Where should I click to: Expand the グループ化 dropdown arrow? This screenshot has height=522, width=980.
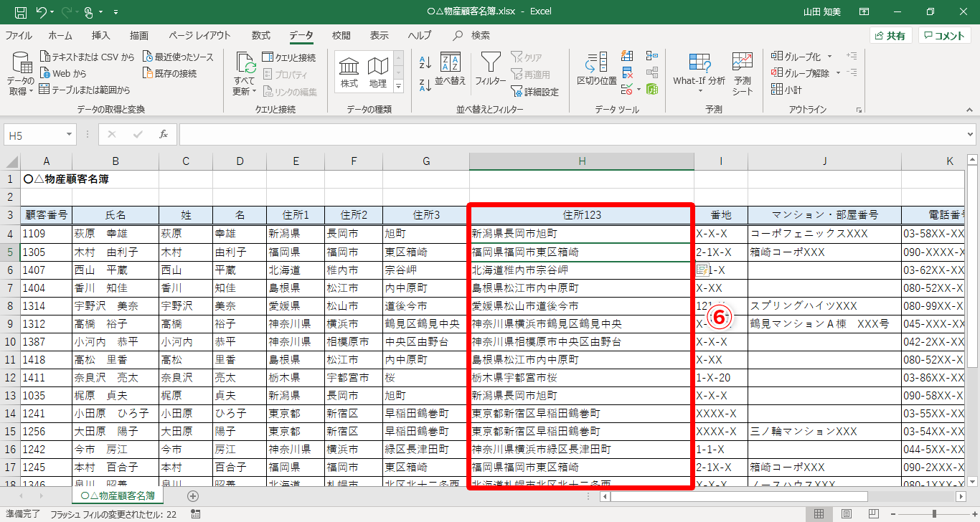(829, 57)
